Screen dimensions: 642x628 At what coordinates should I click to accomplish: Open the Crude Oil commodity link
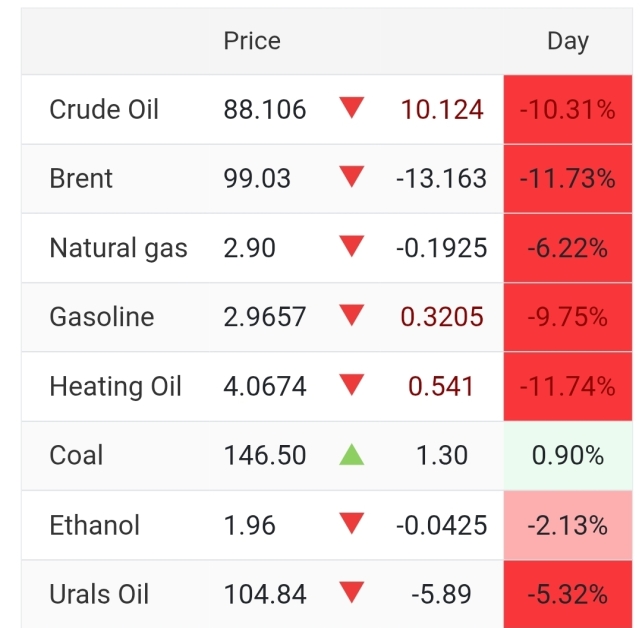click(x=104, y=109)
